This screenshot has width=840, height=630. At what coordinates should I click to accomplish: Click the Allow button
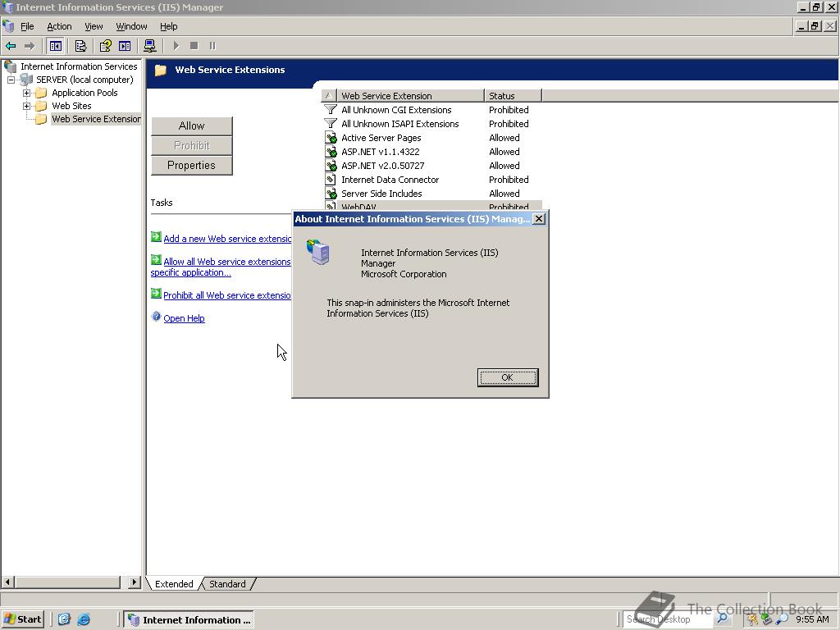tap(192, 126)
